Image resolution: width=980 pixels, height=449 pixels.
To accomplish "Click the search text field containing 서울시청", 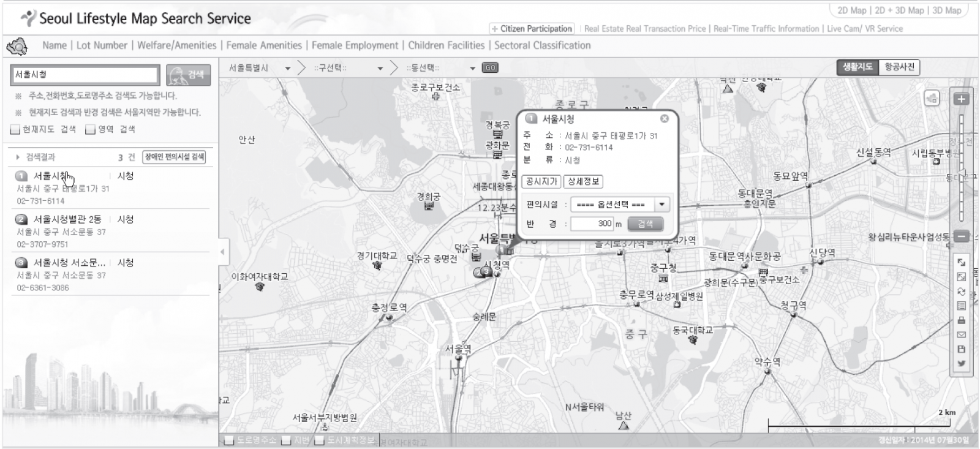I will [x=85, y=75].
